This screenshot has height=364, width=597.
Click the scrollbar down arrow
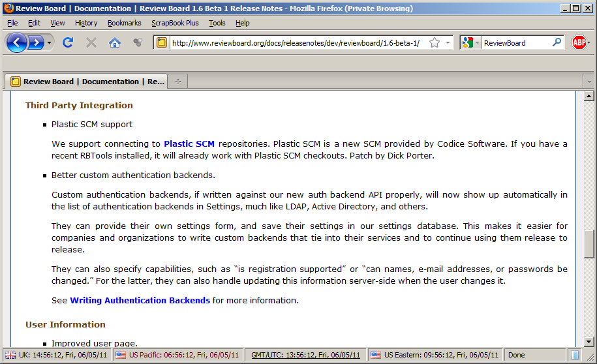pos(589,342)
